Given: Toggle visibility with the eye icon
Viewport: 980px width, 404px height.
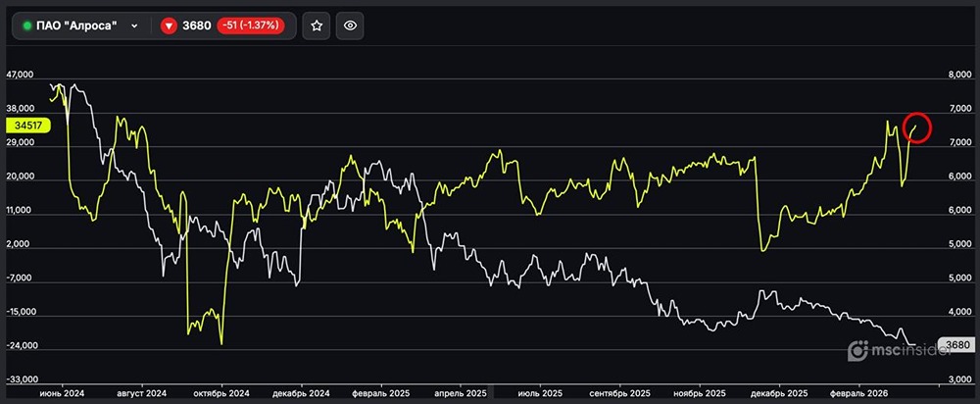Looking at the screenshot, I should pyautogui.click(x=351, y=26).
